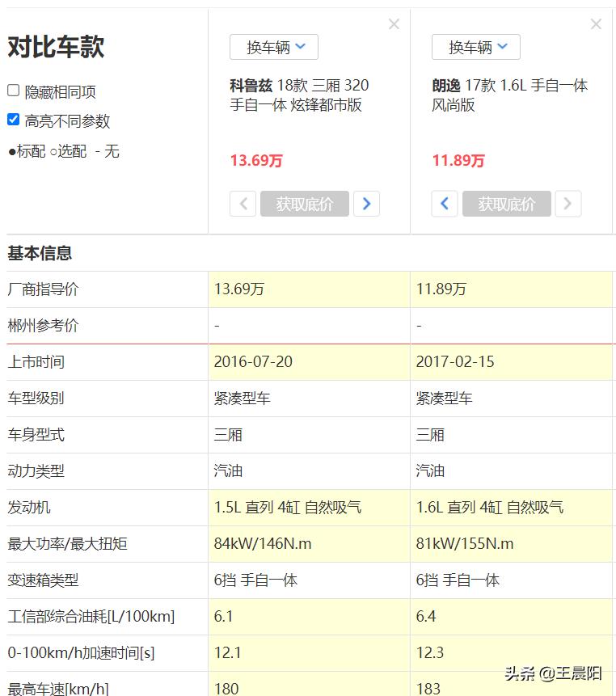Click the 车型级别 row label

36,399
